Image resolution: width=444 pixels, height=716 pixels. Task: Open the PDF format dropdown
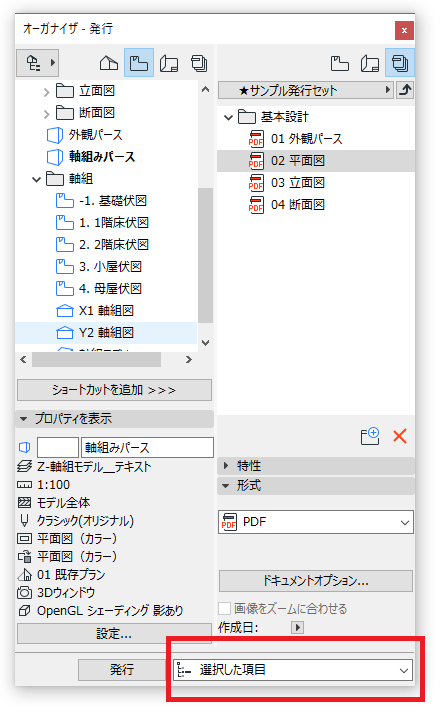[x=316, y=522]
